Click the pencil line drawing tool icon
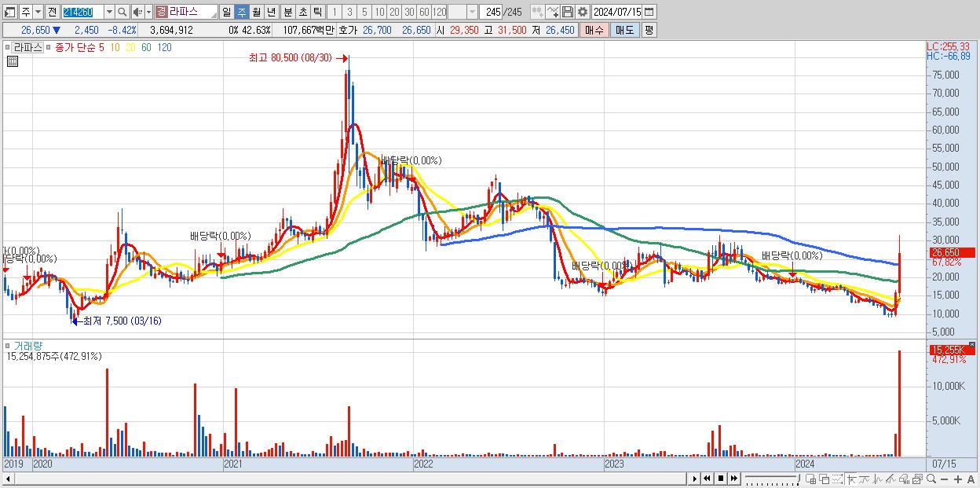 890,479
